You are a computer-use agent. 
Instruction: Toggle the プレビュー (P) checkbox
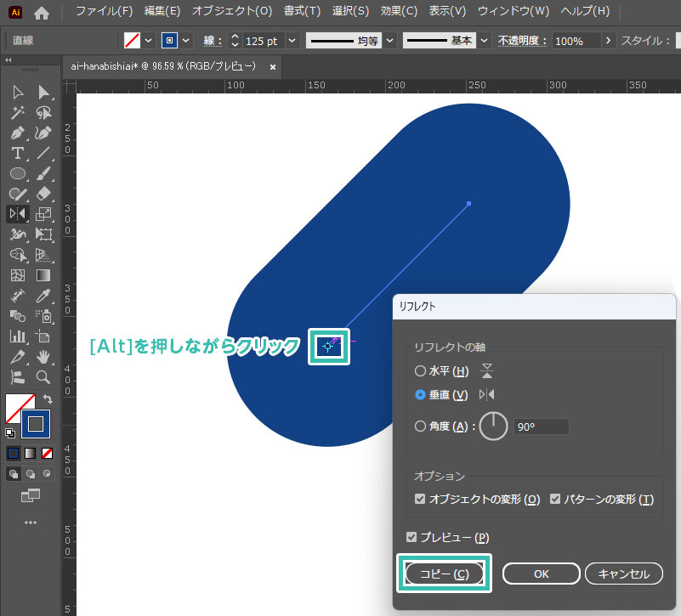(412, 537)
